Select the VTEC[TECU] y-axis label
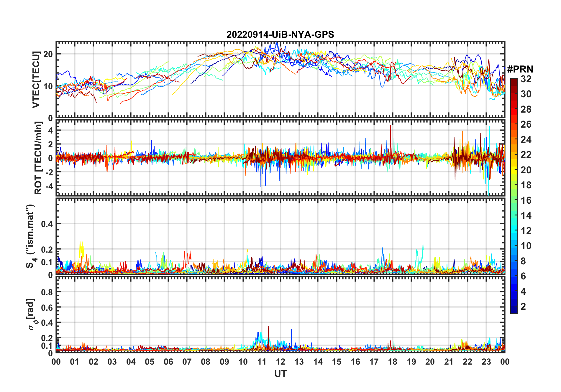This screenshot has height=392, width=561. [x=36, y=80]
